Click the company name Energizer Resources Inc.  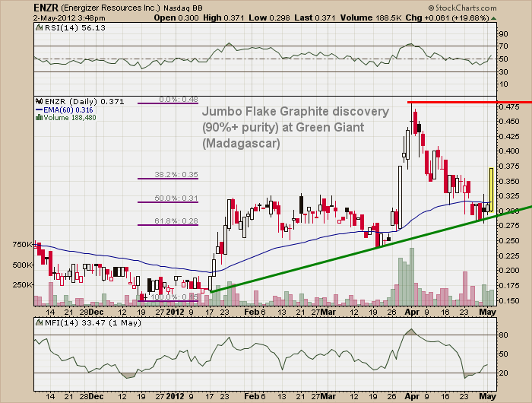click(x=111, y=8)
